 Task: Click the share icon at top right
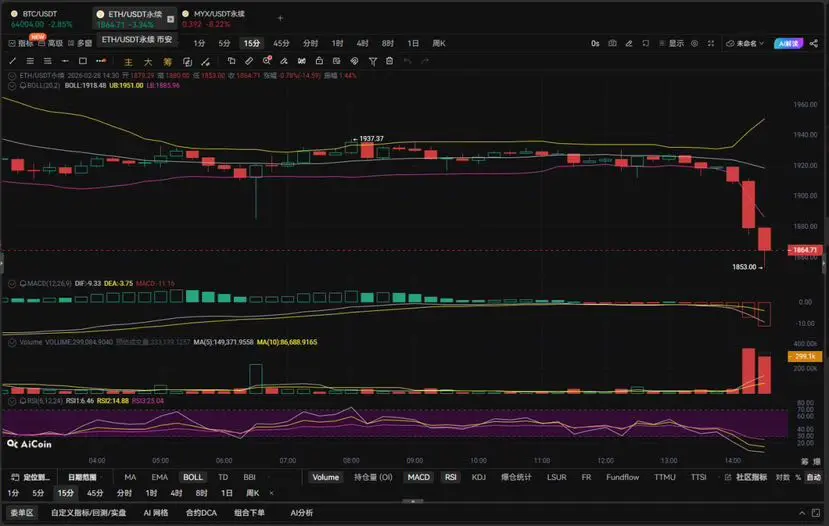pos(814,43)
